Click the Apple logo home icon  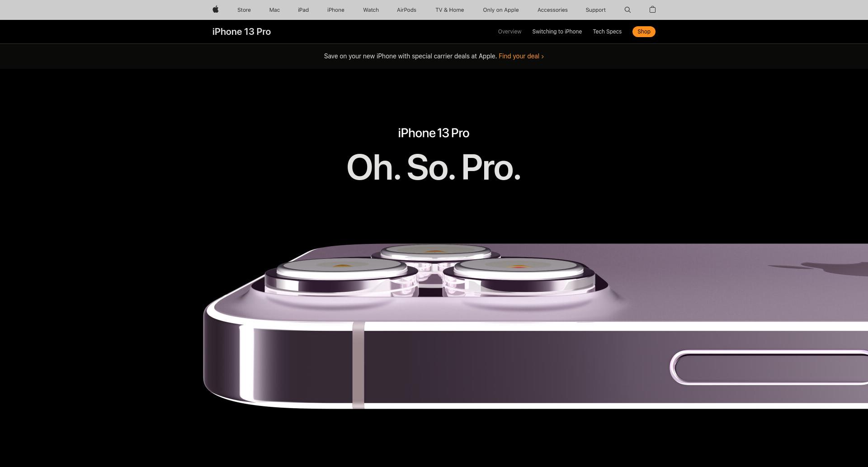pos(216,10)
